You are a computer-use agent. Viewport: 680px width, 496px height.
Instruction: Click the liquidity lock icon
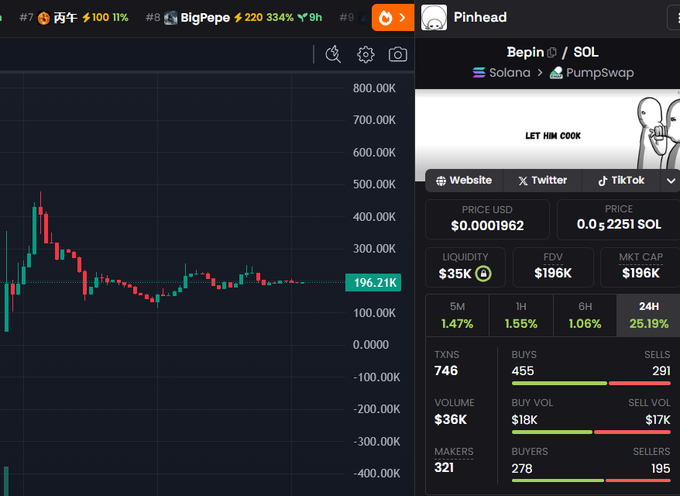click(x=483, y=273)
